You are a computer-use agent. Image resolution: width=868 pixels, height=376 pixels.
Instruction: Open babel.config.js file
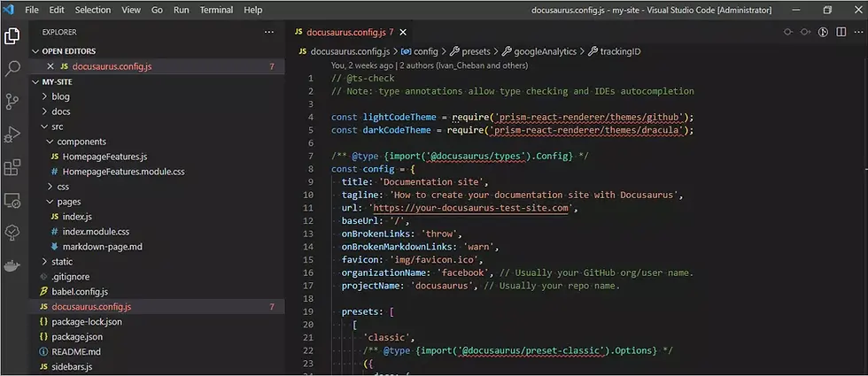point(80,291)
